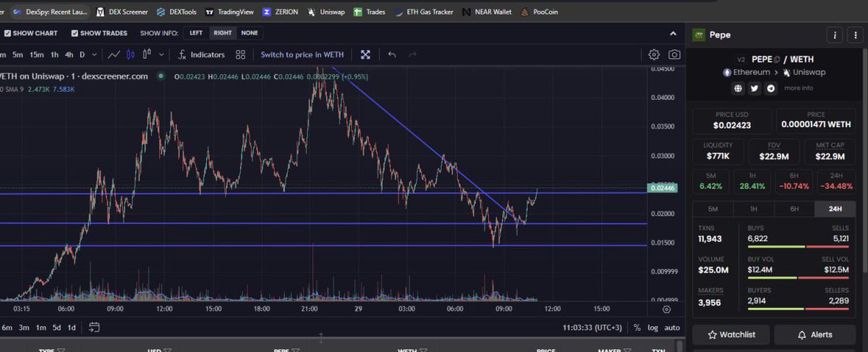Image resolution: width=868 pixels, height=352 pixels.
Task: Open the NEAR Wallet bookmark
Action: click(x=486, y=12)
